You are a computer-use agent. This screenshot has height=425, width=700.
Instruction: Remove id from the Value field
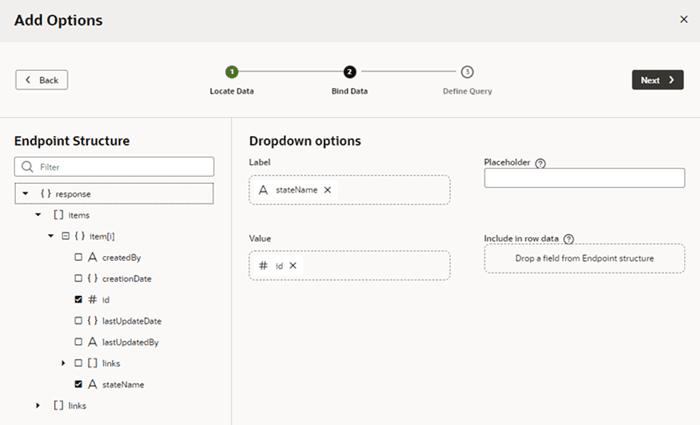(293, 266)
